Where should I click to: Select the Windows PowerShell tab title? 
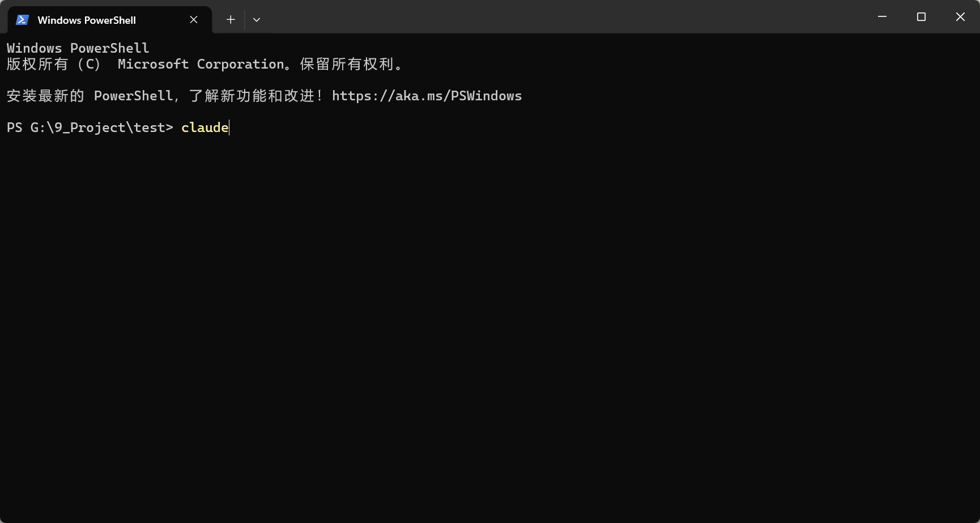pyautogui.click(x=87, y=20)
